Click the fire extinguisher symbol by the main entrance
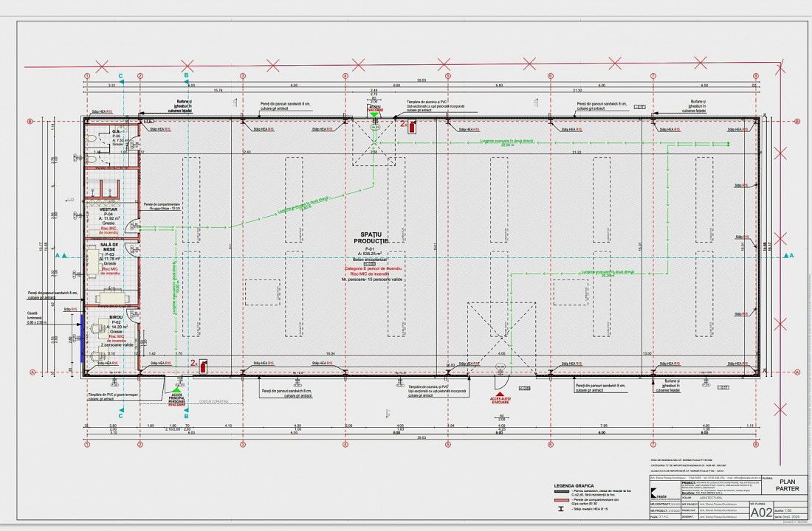This screenshot has height=531, width=812. (x=202, y=364)
